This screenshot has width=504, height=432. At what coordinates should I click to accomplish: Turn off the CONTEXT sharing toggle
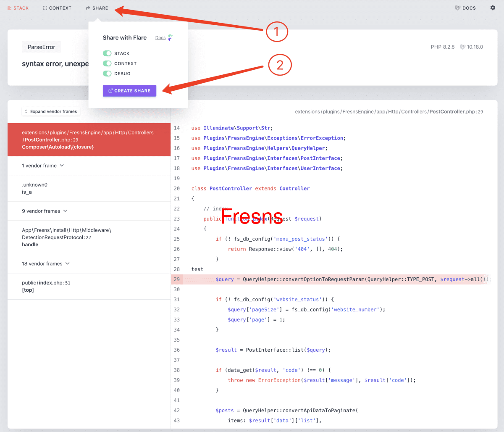click(108, 63)
